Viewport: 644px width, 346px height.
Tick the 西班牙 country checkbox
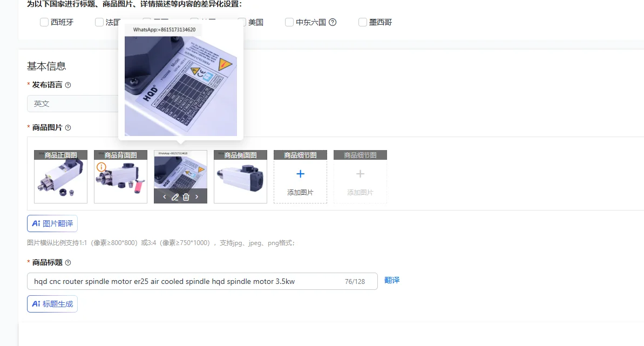coord(44,22)
